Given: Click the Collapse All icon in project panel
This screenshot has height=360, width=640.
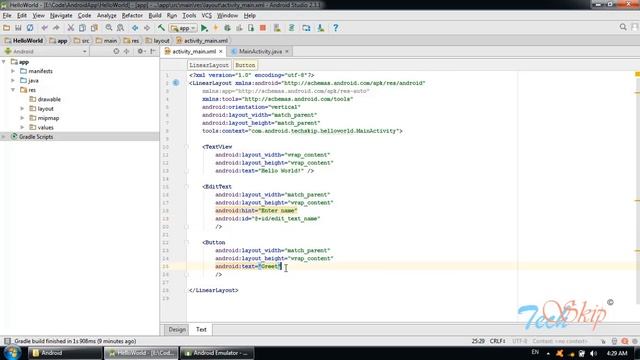Looking at the screenshot, I should [127, 51].
